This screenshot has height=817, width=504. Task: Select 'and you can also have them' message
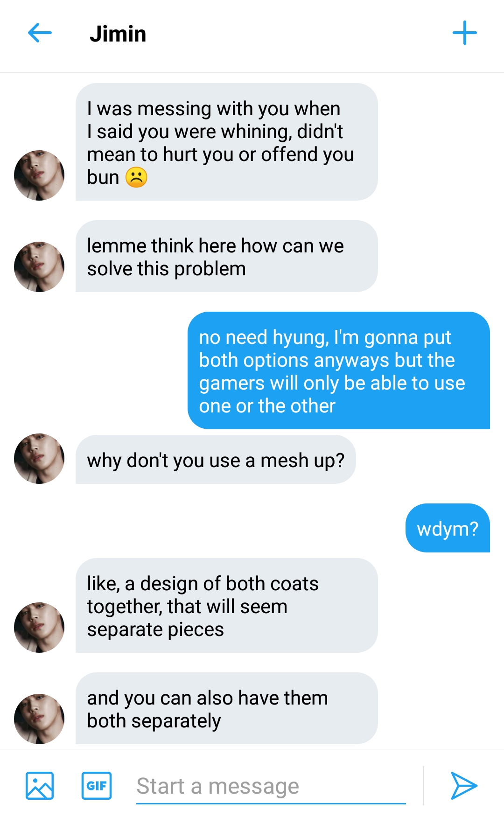point(226,709)
